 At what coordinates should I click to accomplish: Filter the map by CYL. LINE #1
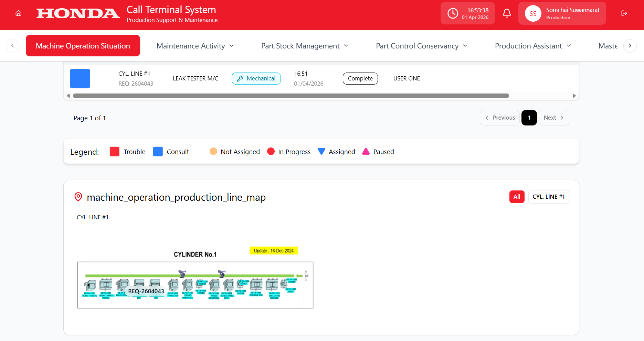click(548, 197)
